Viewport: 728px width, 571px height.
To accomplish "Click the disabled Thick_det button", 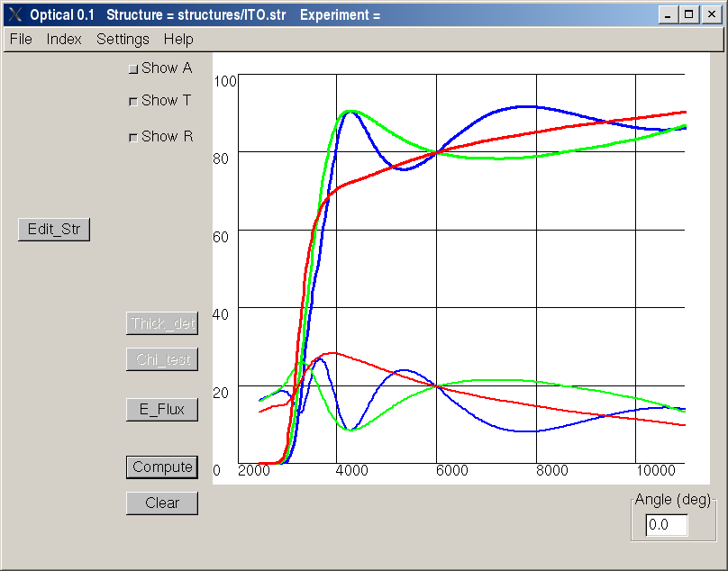I will [x=162, y=323].
